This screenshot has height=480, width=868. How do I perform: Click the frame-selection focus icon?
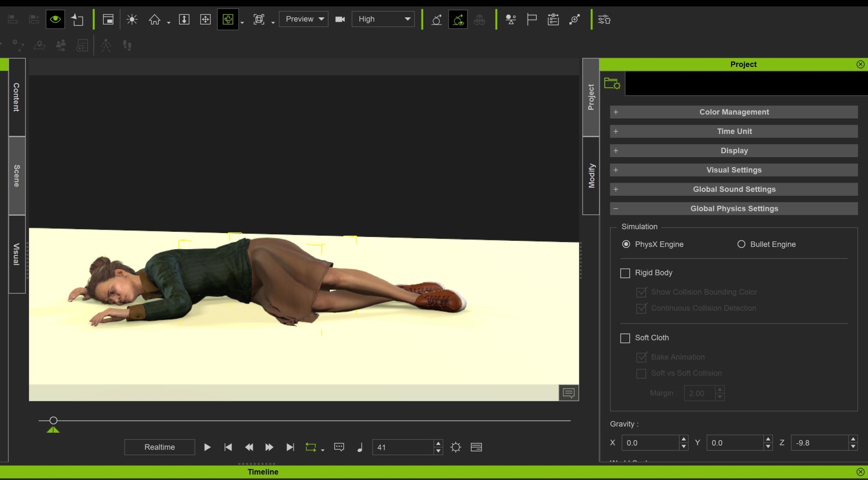pyautogui.click(x=259, y=20)
